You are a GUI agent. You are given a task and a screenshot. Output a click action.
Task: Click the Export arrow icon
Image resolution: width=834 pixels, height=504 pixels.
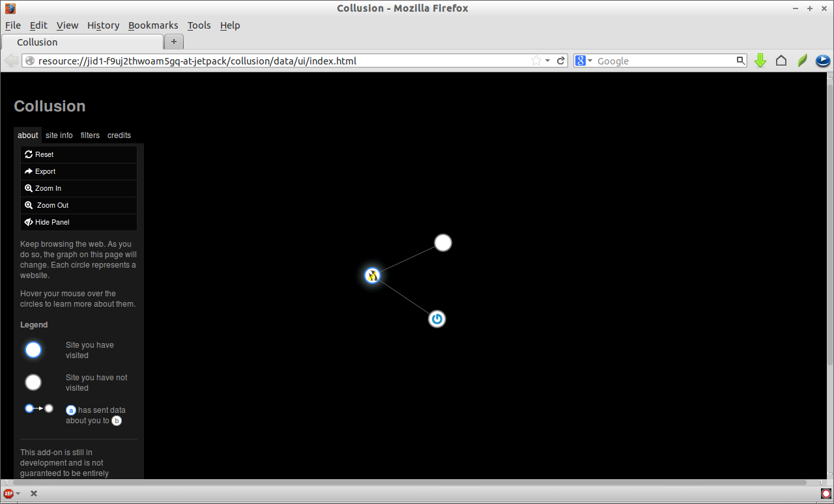(x=29, y=171)
